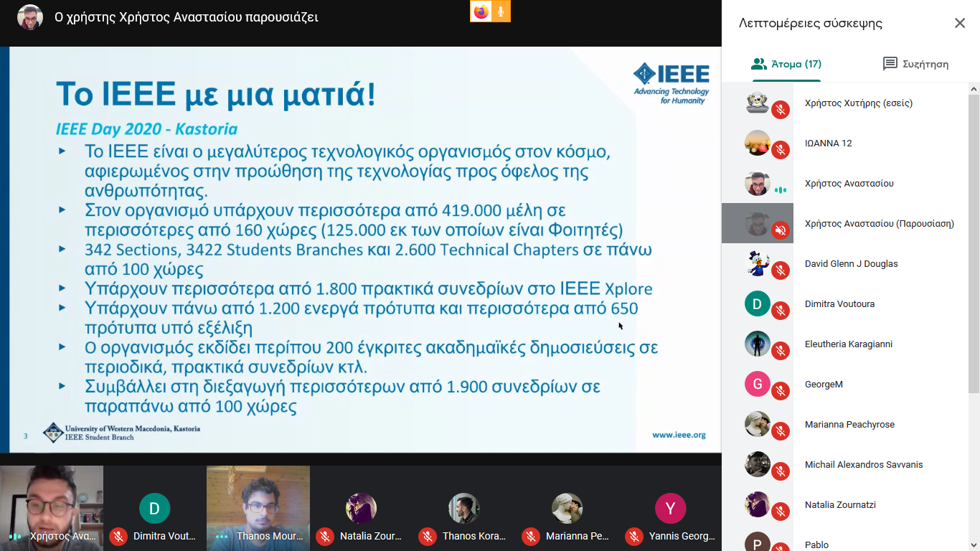The height and width of the screenshot is (551, 980).
Task: Click the IEEE logo on the slide
Action: (671, 83)
